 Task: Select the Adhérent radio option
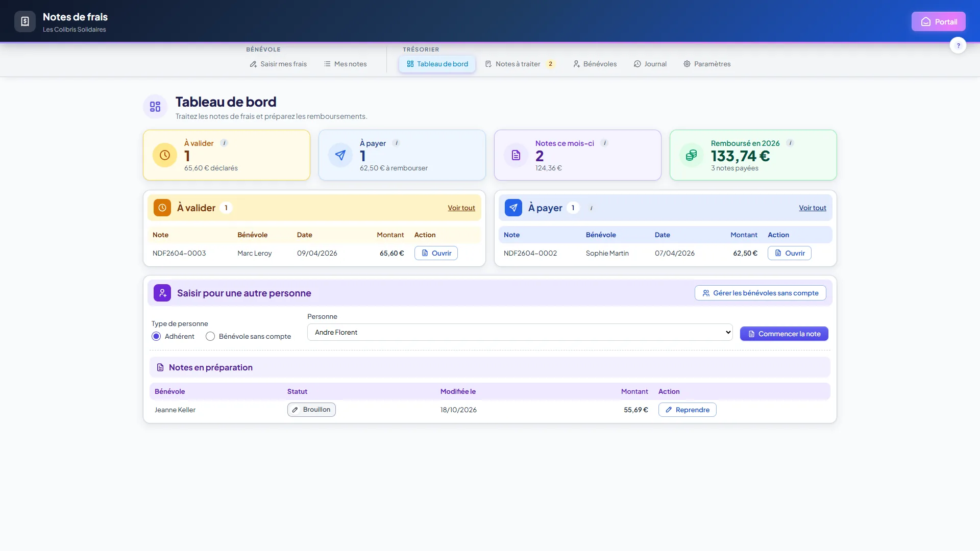tap(156, 336)
